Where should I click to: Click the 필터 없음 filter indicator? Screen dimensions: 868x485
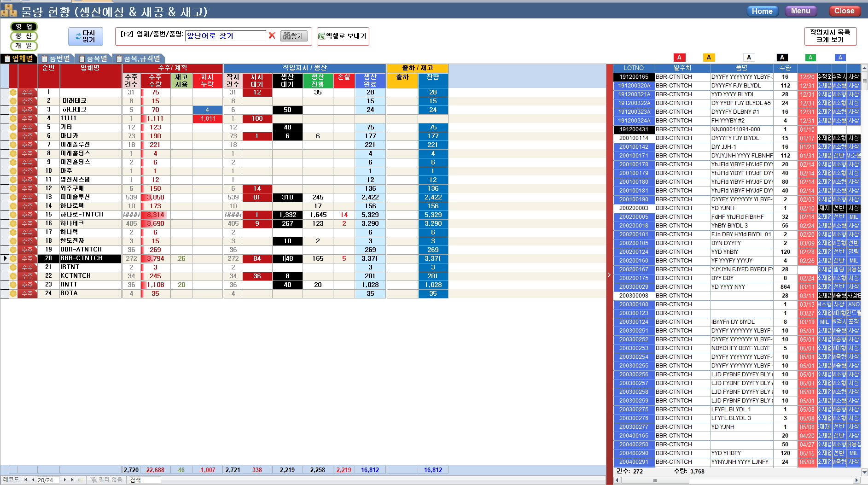tap(106, 480)
